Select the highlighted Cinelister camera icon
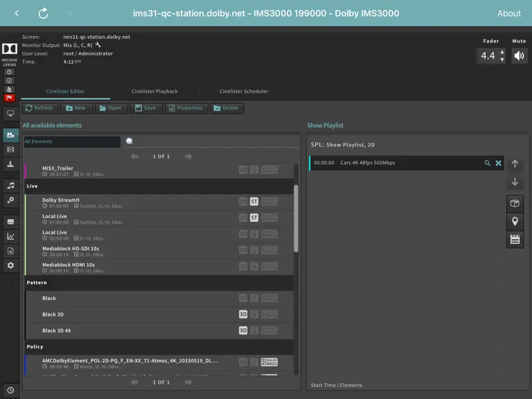The image size is (532, 399). click(10, 135)
